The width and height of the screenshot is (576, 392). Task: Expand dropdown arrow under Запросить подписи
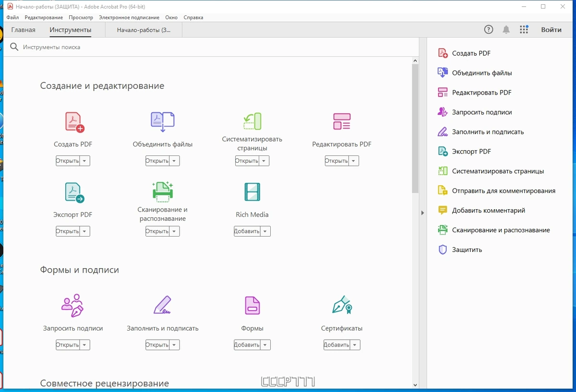(84, 345)
